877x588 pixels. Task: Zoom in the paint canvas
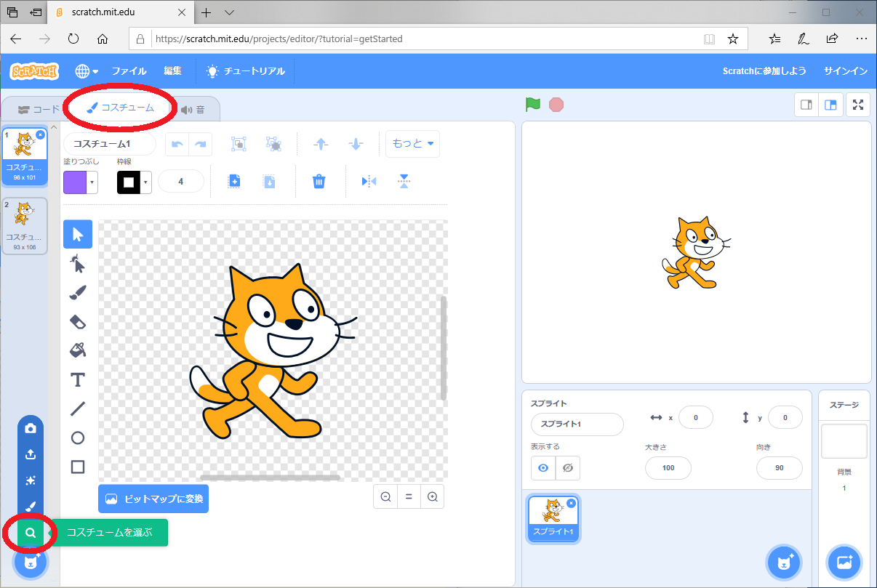pyautogui.click(x=432, y=496)
